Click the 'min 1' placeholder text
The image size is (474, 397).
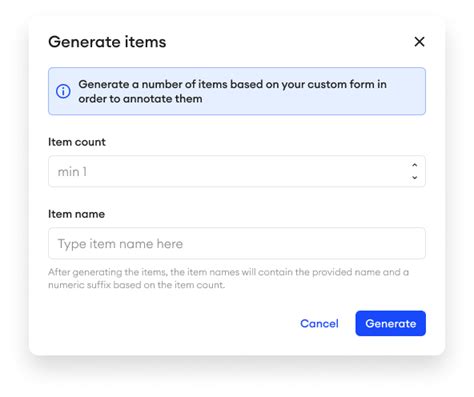point(72,172)
